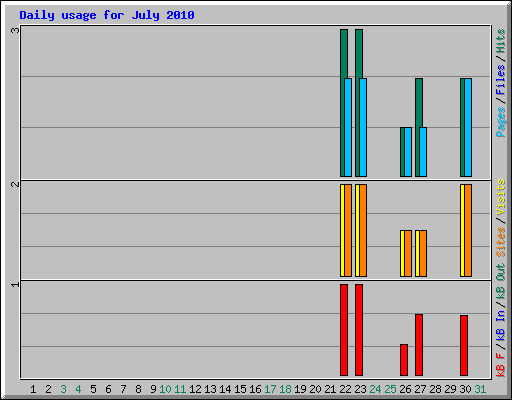Click the cyan pages bar for day 30

click(468, 127)
